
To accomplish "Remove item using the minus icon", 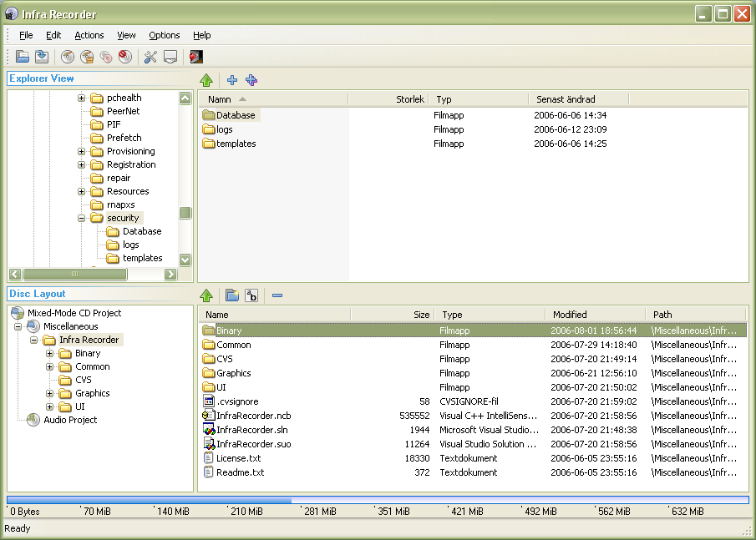I will coord(277,295).
